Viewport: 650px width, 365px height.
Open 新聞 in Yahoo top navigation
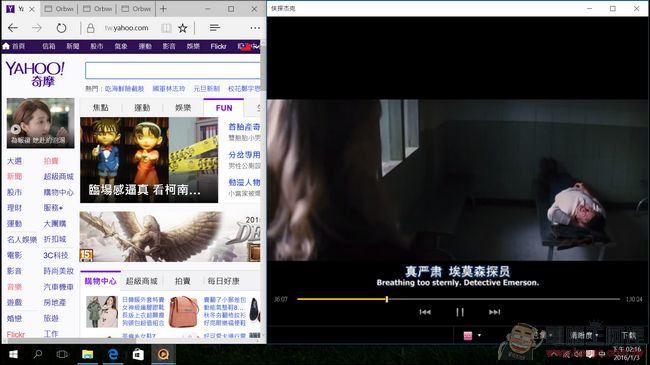[73, 46]
